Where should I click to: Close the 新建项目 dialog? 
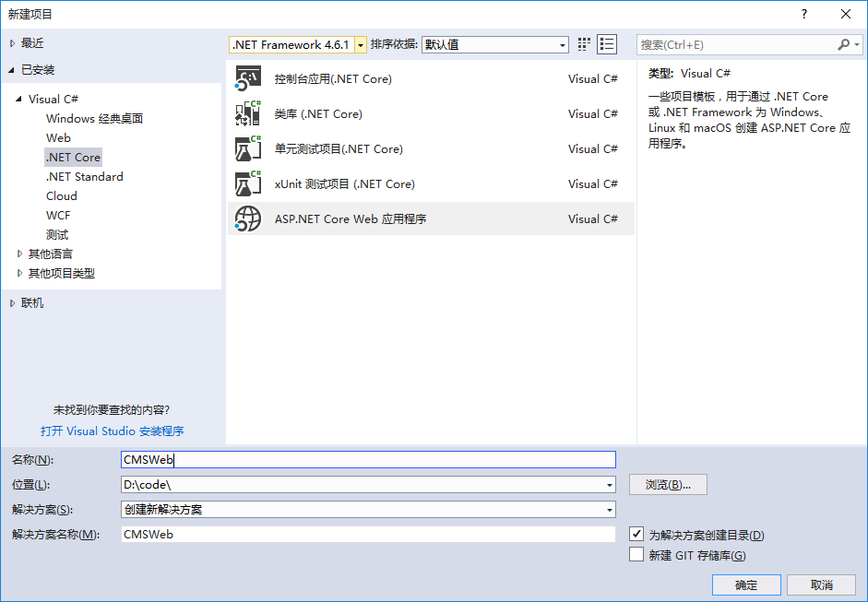pos(846,14)
